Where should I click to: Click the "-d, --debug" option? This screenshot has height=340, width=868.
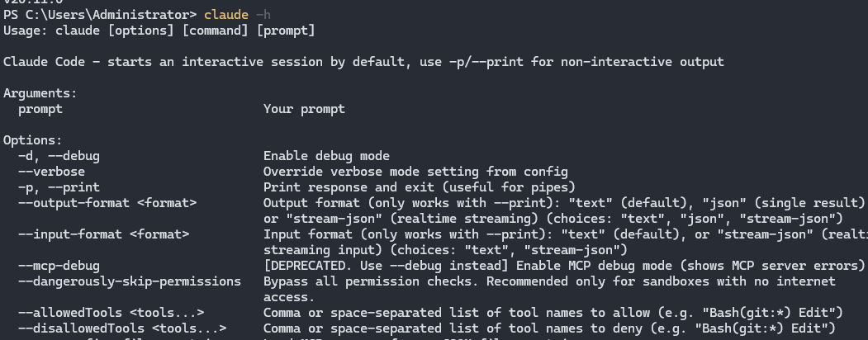click(59, 156)
